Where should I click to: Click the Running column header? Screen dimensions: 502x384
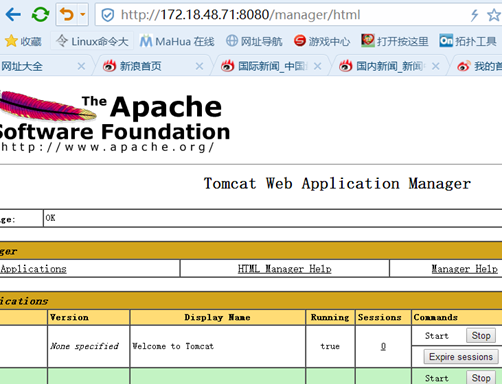click(x=330, y=317)
